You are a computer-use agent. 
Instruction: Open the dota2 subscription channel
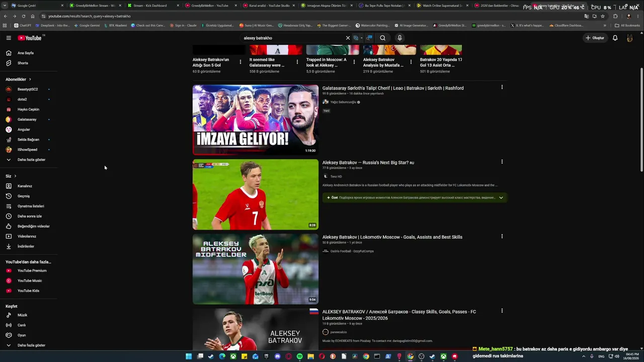29,99
